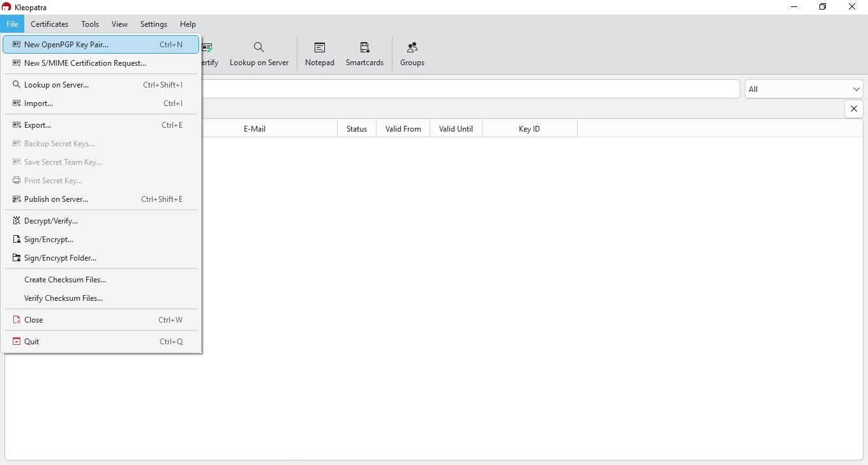The height and width of the screenshot is (465, 868).
Task: Choose Publish on Server menu entry
Action: pyautogui.click(x=101, y=199)
